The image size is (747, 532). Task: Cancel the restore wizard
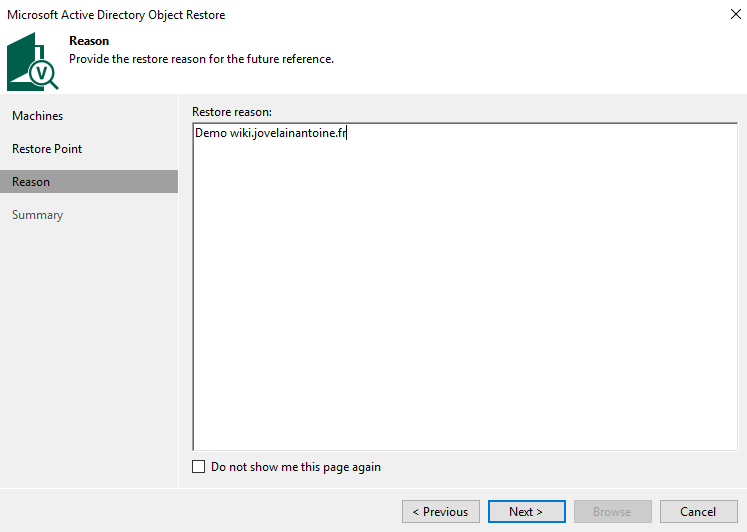coord(698,512)
